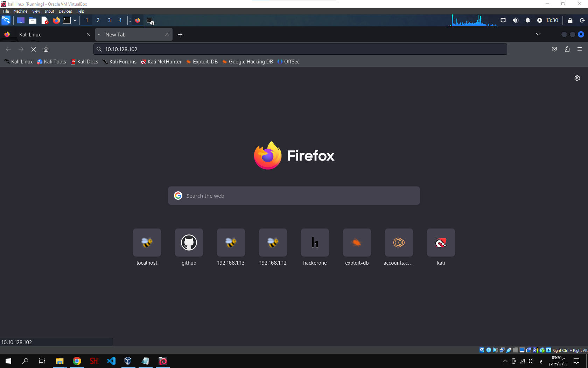Screen dimensions: 588x368
Task: Open Visual Studio Code from taskbar
Action: 111,361
